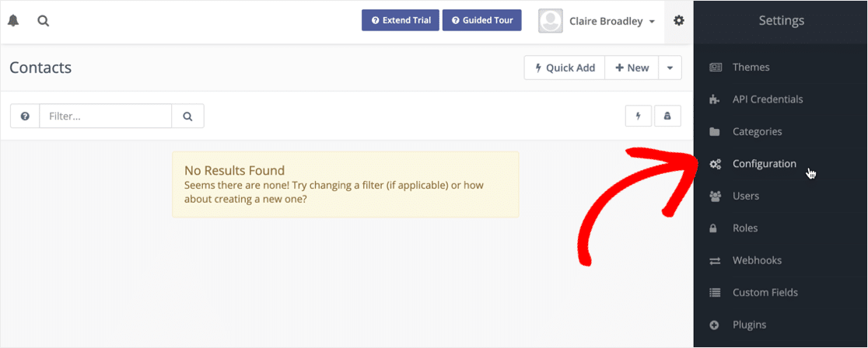Viewport: 868px width, 348px height.
Task: Click the Extend Trial button
Action: pos(401,20)
